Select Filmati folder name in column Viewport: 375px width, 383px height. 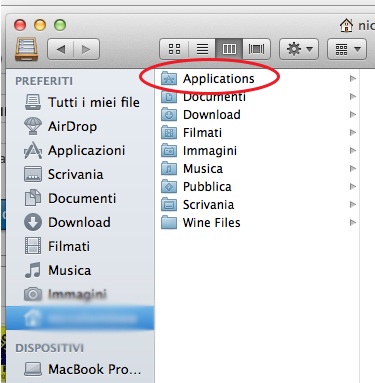202,133
